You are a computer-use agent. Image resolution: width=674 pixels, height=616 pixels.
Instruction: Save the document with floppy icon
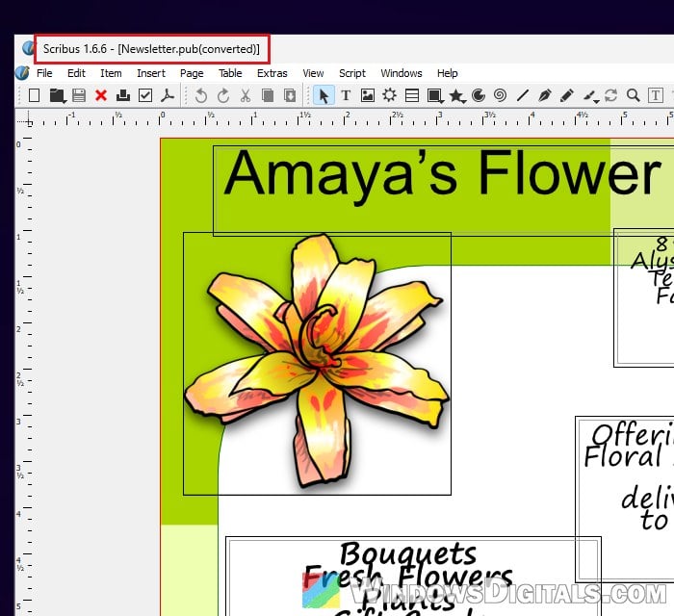(x=79, y=95)
